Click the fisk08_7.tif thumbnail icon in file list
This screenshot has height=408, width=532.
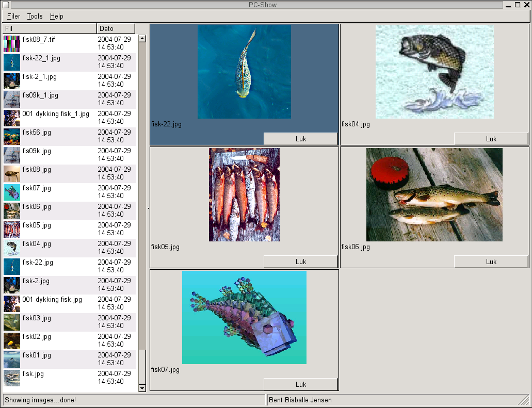[x=12, y=44]
